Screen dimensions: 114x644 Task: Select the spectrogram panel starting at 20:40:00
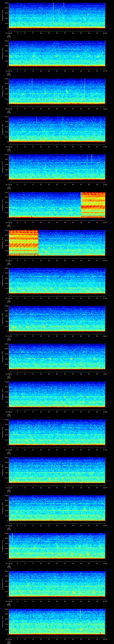(57, 432)
